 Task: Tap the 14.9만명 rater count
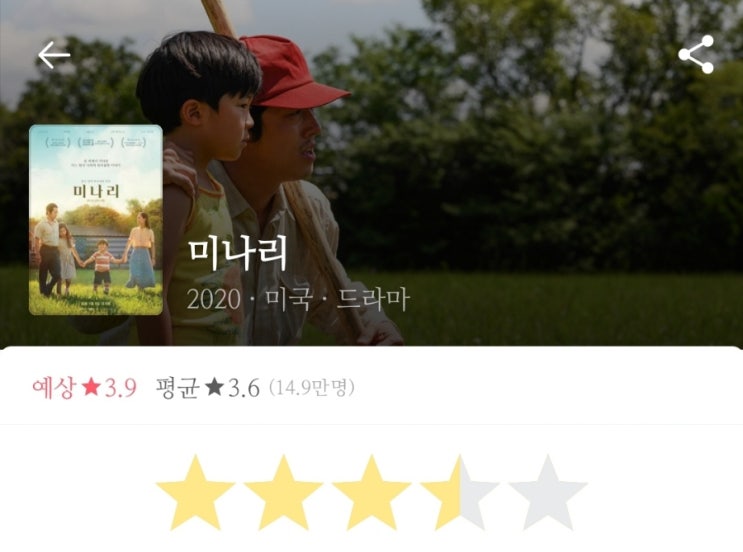click(312, 388)
